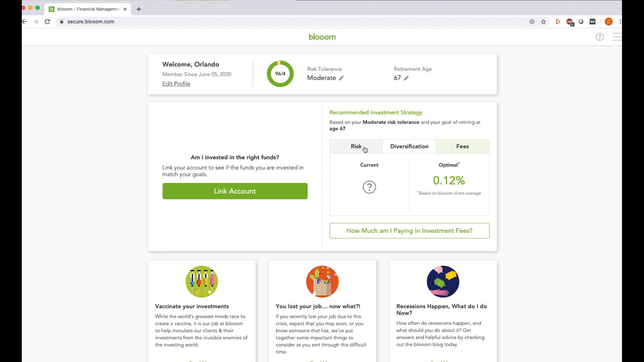Edit Retirement Age with pencil icon
644x362 pixels.
(x=406, y=78)
